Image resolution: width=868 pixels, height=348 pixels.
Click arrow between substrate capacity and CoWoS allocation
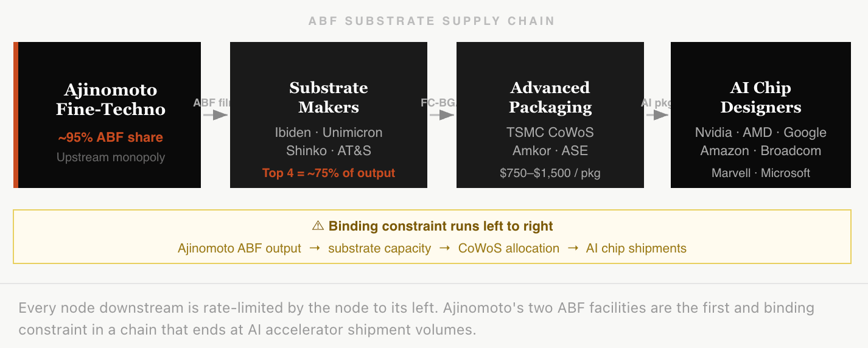(445, 248)
